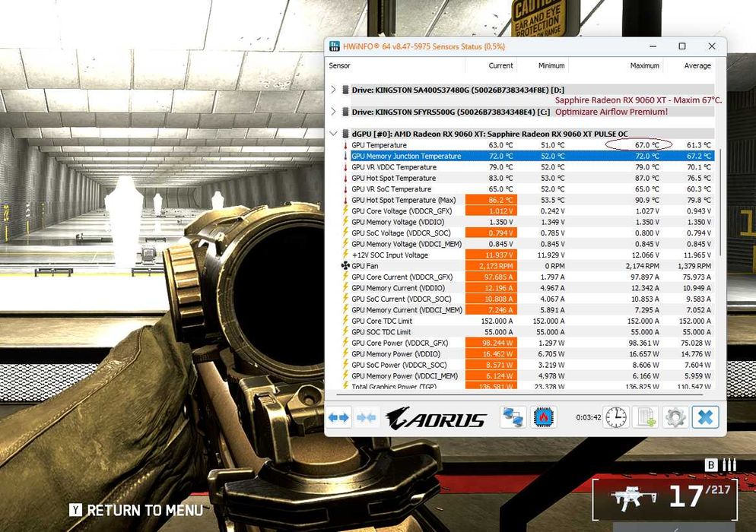
Task: Collapse the dGPU AMD Radeon RX 9060 XT node
Action: [333, 134]
